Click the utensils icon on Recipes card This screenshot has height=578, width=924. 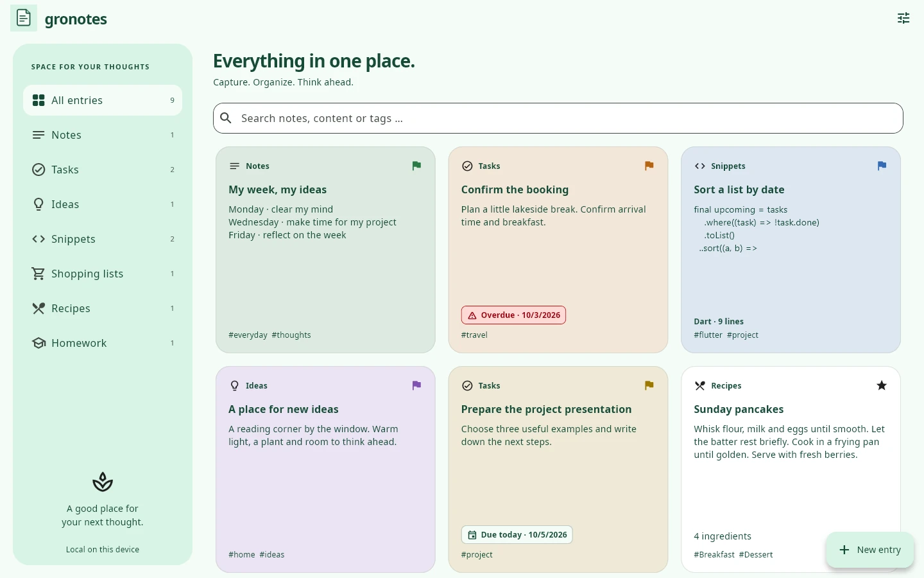700,386
